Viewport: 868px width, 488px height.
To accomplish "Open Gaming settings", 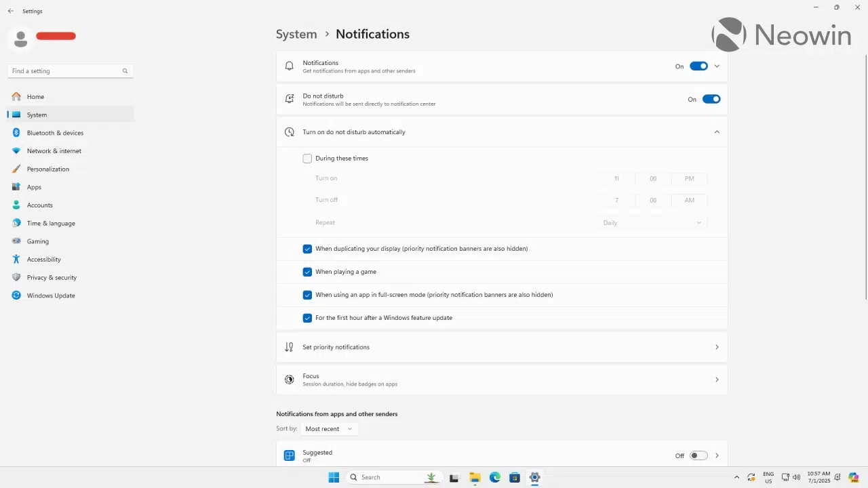I will point(71,241).
